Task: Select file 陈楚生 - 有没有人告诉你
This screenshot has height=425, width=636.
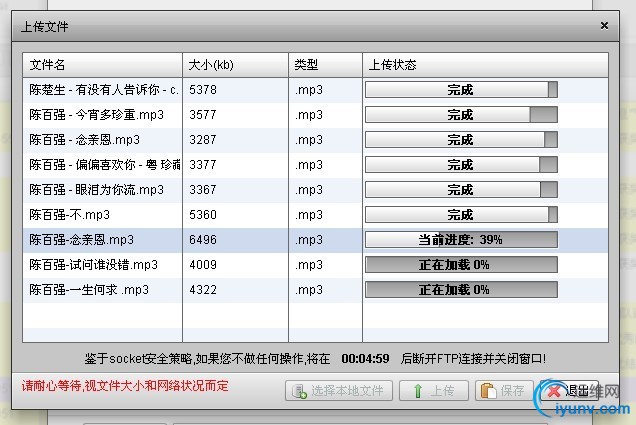Action: point(104,90)
